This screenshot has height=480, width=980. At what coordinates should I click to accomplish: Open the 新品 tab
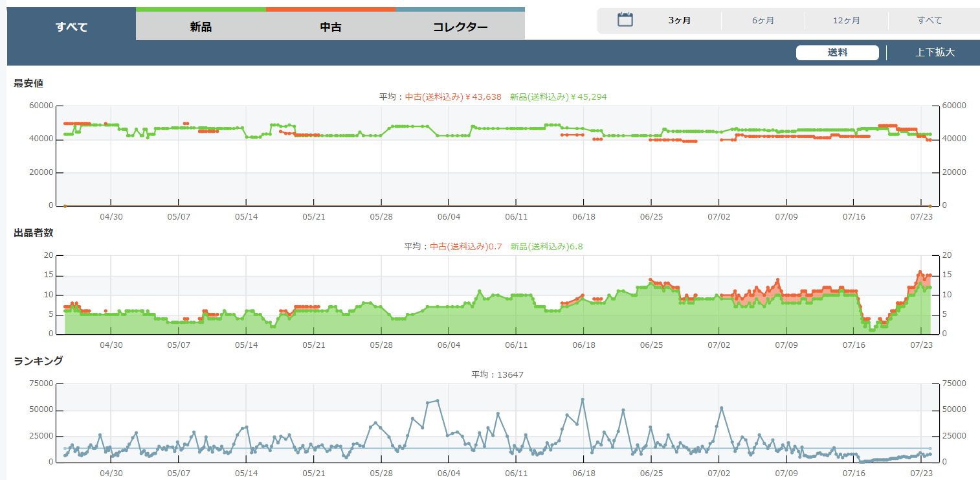coord(201,27)
